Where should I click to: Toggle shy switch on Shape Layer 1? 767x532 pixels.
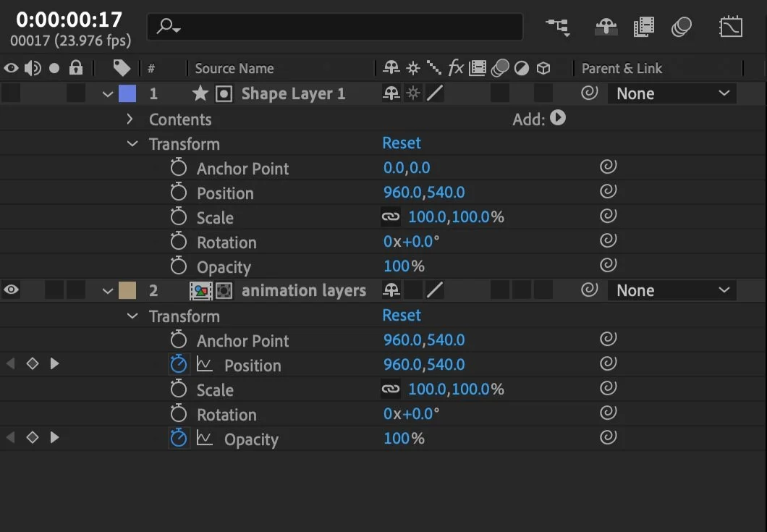pos(391,93)
